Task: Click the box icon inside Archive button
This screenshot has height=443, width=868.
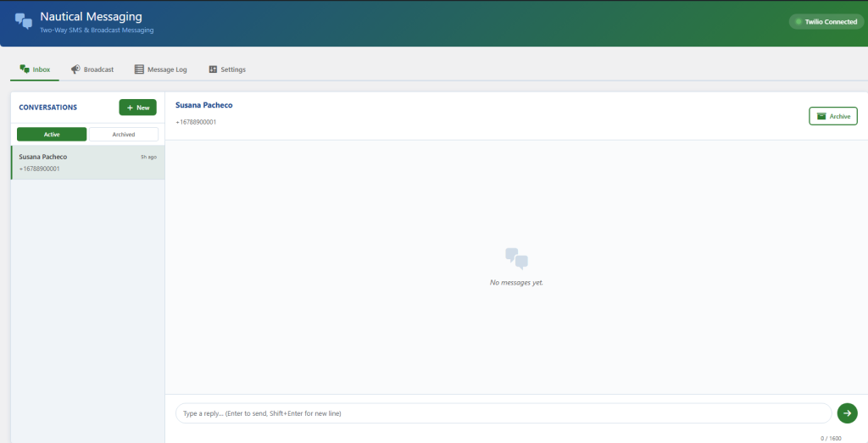Action: coord(821,116)
